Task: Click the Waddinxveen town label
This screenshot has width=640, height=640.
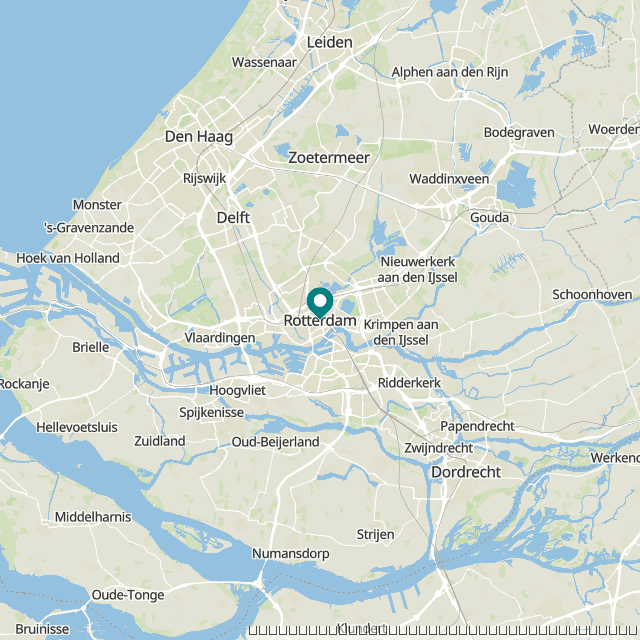Action: tap(449, 179)
